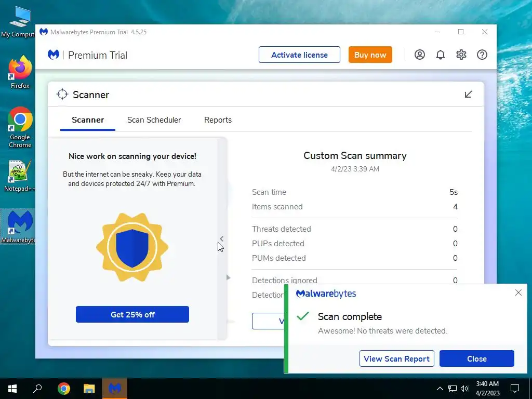The image size is (532, 399).
Task: Click the Notepad++ desktop shortcut
Action: click(x=20, y=176)
